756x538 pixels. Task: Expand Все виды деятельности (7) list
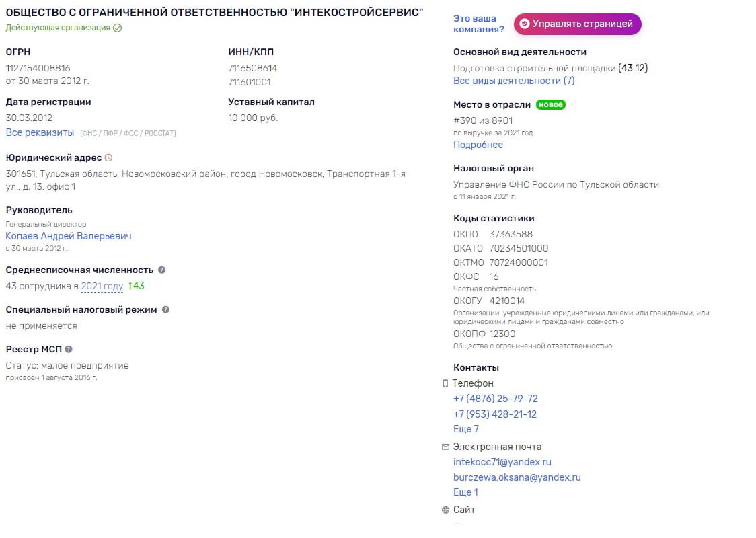(514, 81)
